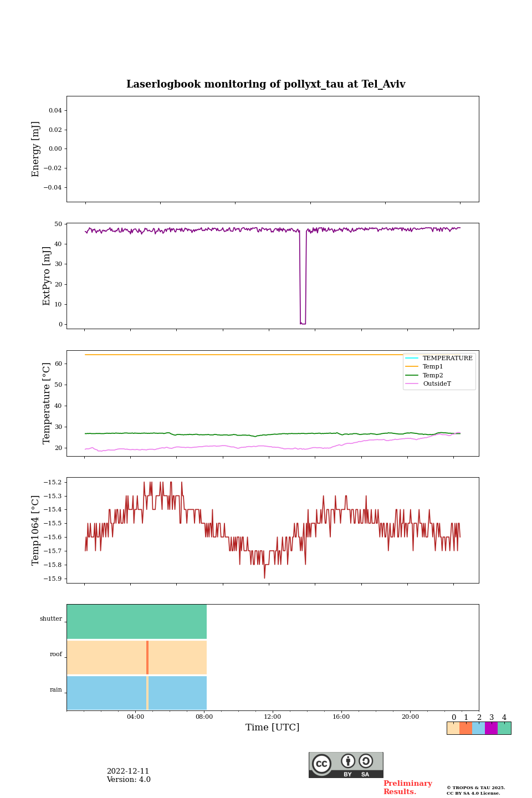Click the Temp1064 [°C] axis label
Image resolution: width=532 pixels, height=798 pixels.
(36, 530)
